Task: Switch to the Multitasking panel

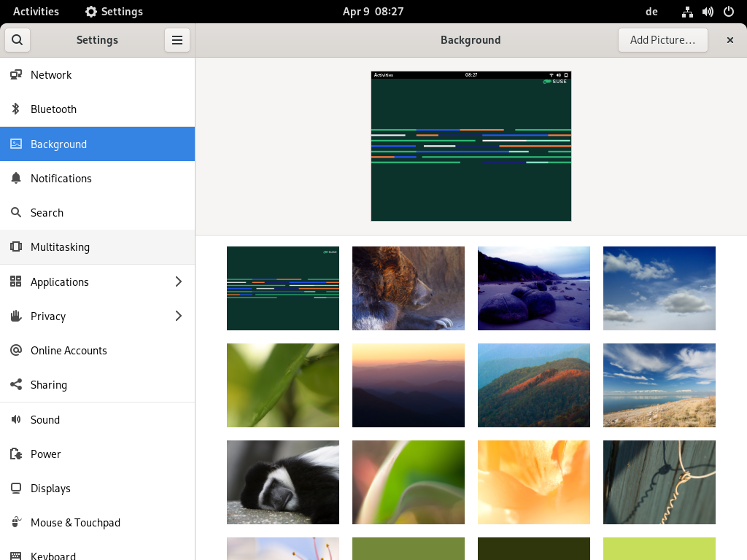Action: tap(60, 247)
